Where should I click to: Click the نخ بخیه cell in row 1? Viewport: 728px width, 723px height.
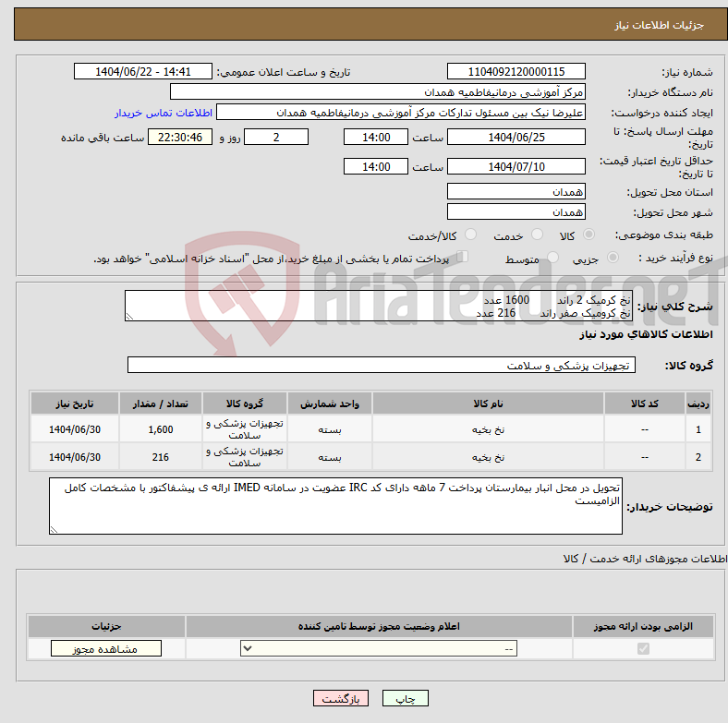coord(488,429)
